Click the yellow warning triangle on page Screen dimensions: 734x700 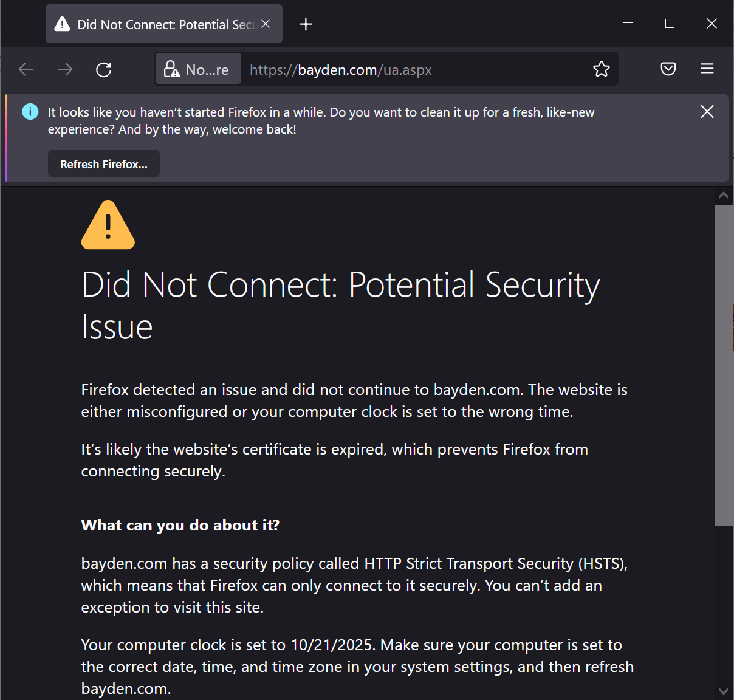click(x=108, y=225)
